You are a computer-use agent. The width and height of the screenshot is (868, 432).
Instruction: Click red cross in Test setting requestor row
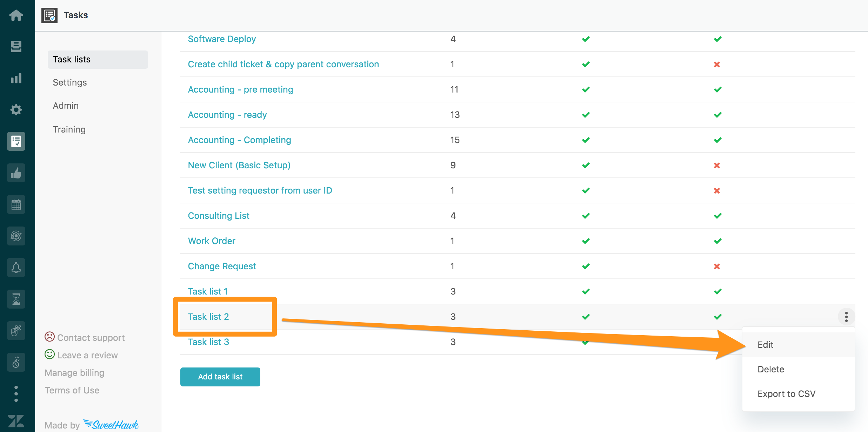pos(717,191)
